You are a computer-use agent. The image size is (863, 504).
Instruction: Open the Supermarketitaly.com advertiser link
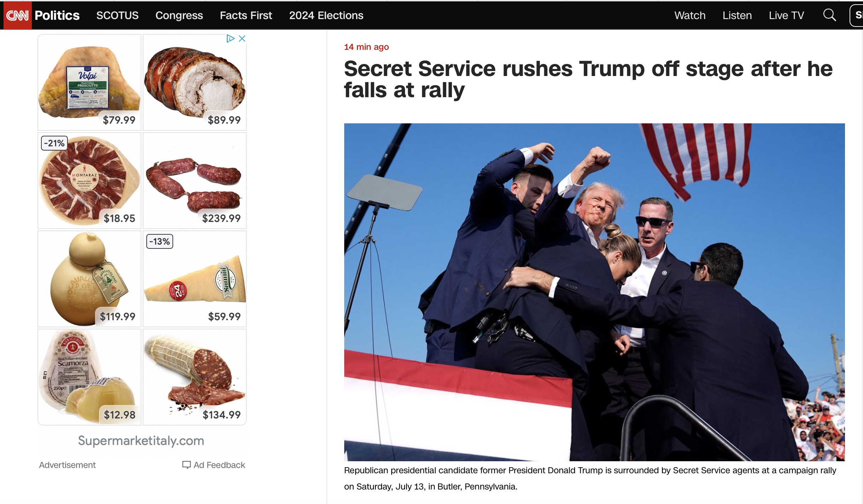(x=141, y=441)
